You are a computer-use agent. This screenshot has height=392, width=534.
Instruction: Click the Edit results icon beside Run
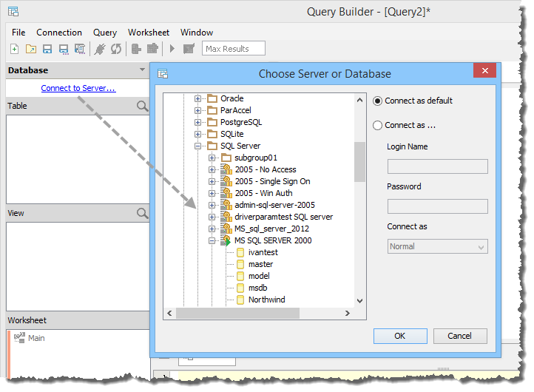click(189, 49)
